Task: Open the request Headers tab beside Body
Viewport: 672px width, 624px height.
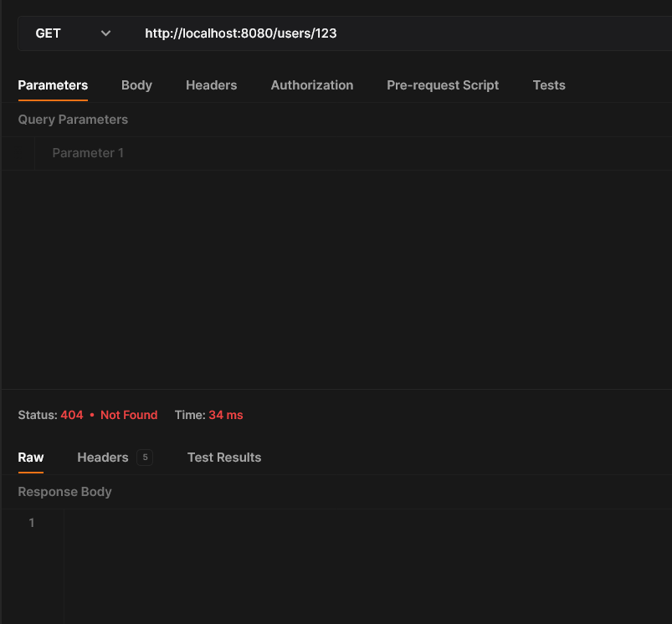Action: (211, 85)
